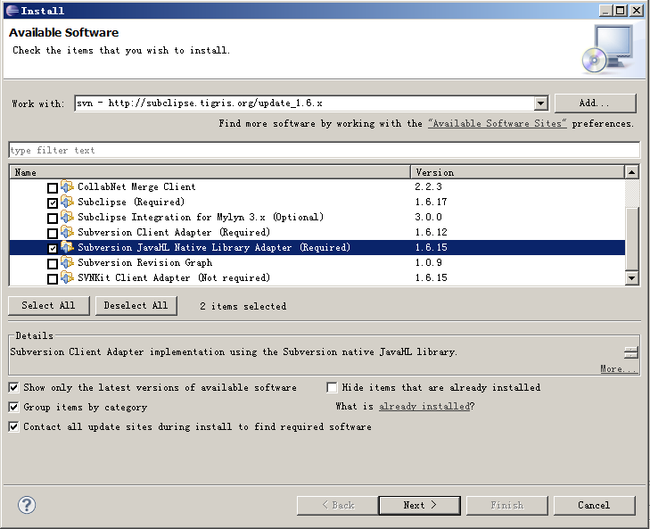
Task: Click the CollabNet Merge Client feature icon
Action: tap(67, 186)
